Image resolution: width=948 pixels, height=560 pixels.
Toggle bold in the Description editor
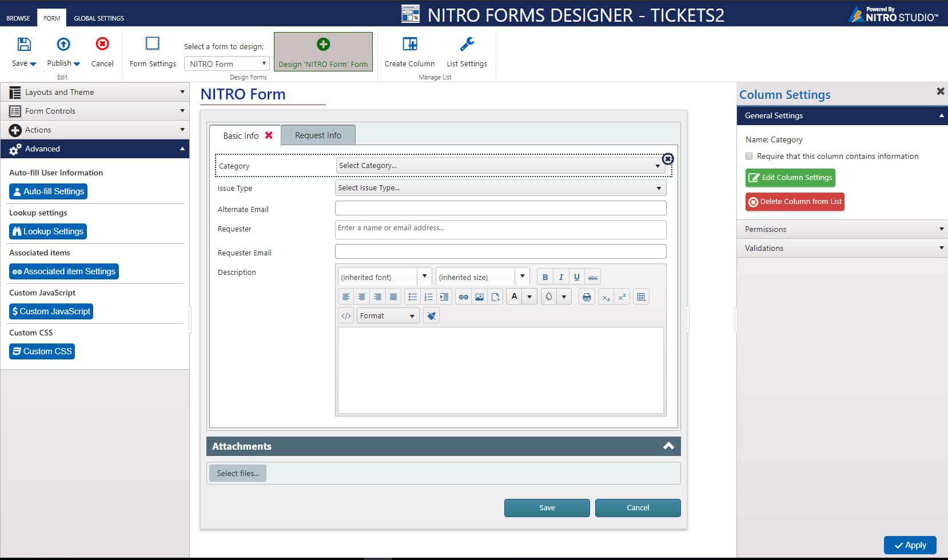pyautogui.click(x=545, y=277)
